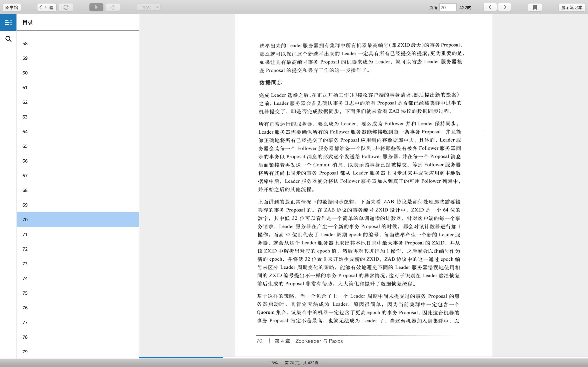Select the hand pan tool
The image size is (588, 367).
pos(113,7)
